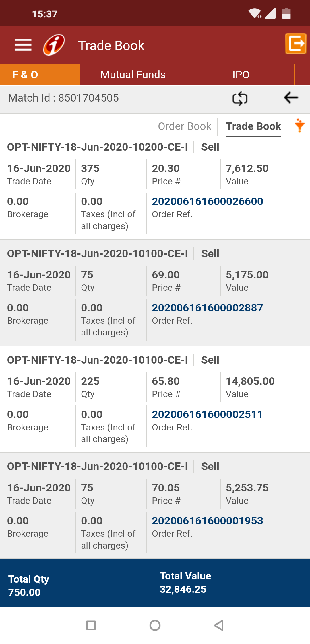This screenshot has height=644, width=310.
Task: Open order reference 20200616160000​1953
Action: point(207,521)
